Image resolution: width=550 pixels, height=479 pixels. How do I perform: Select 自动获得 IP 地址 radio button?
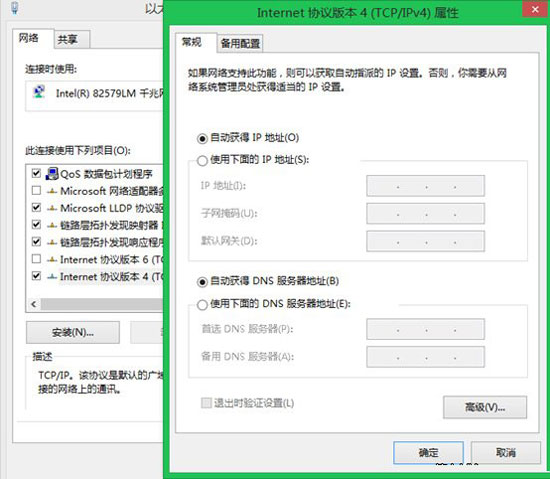coord(202,139)
